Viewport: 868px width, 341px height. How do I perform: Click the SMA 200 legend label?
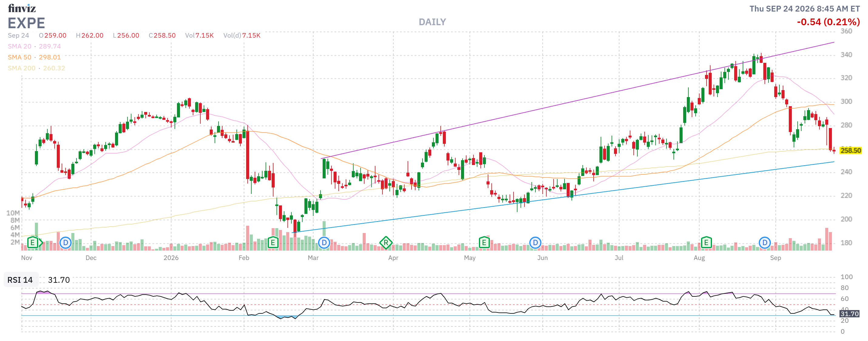point(22,68)
